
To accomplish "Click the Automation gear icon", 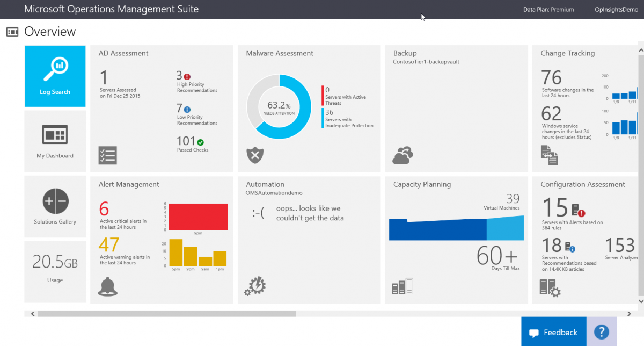I will [x=254, y=286].
